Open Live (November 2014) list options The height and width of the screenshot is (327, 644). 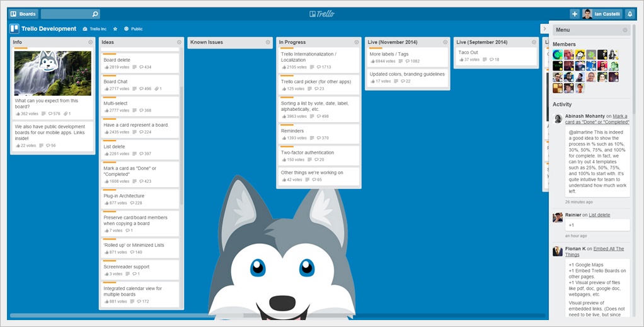pyautogui.click(x=446, y=42)
